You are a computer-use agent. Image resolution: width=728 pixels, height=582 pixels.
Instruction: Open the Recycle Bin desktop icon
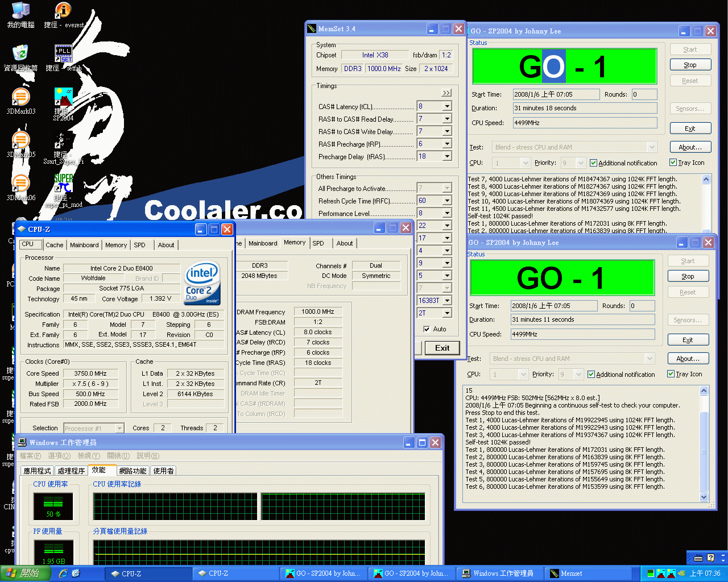(x=20, y=53)
